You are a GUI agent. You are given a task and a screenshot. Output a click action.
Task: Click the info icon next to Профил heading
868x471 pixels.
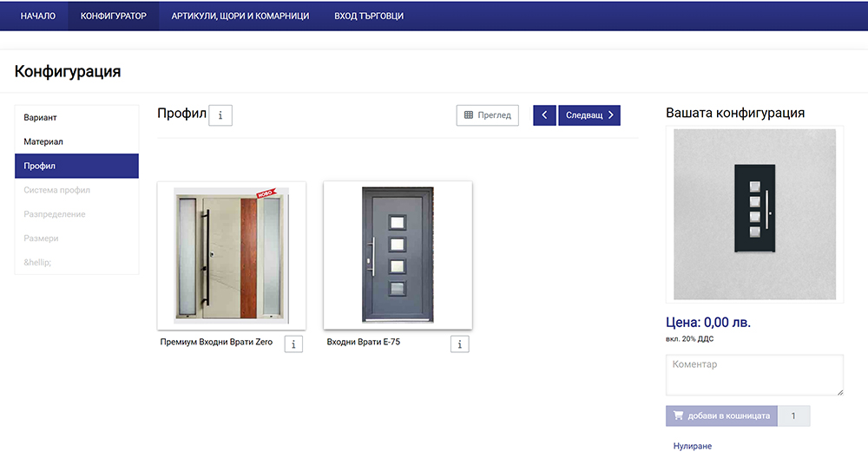[x=220, y=115]
